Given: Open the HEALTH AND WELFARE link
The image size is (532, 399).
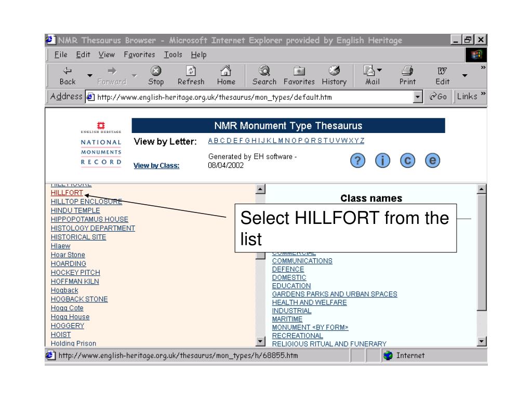Looking at the screenshot, I should click(309, 302).
